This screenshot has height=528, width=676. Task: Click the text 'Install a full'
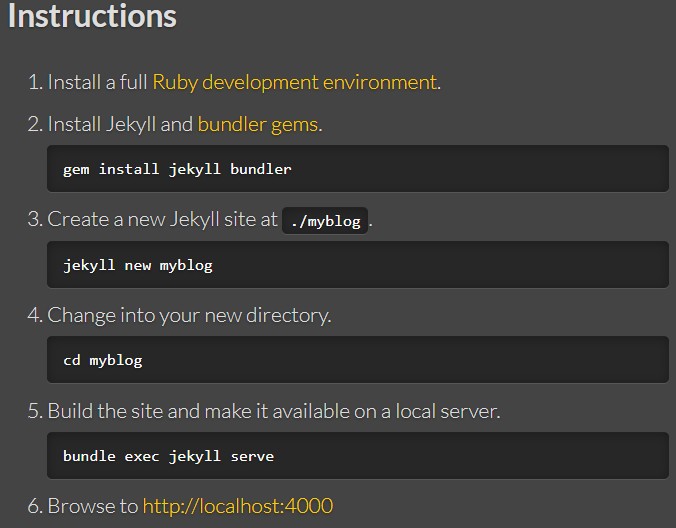coord(97,82)
